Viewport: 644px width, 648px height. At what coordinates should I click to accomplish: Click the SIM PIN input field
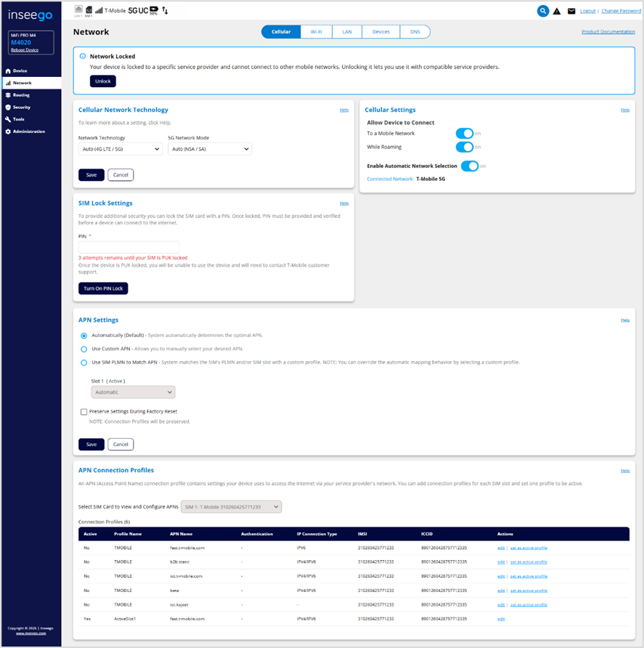(129, 247)
